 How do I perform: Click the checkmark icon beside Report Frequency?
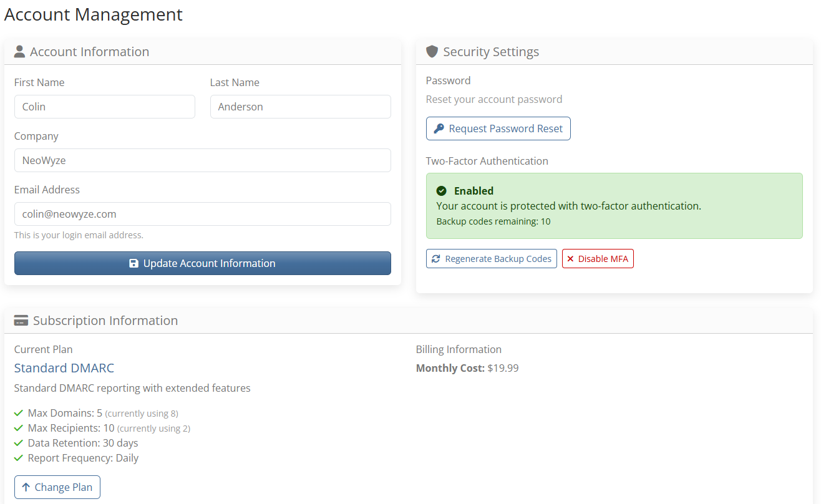click(19, 458)
